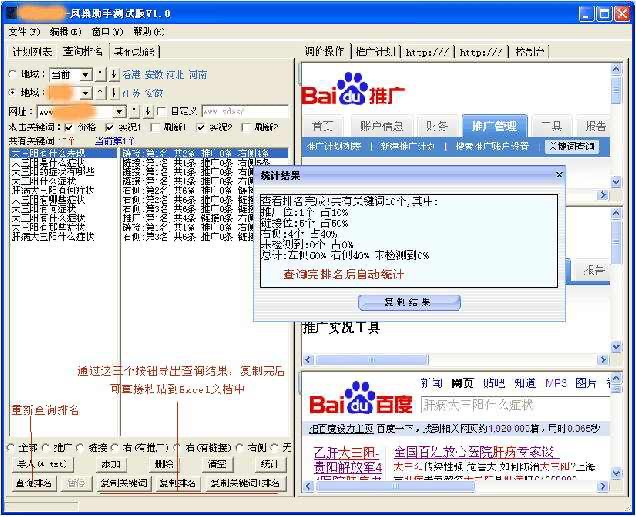Switch to the 计划列表 tab
Viewport: 636px width, 517px height.
point(32,51)
